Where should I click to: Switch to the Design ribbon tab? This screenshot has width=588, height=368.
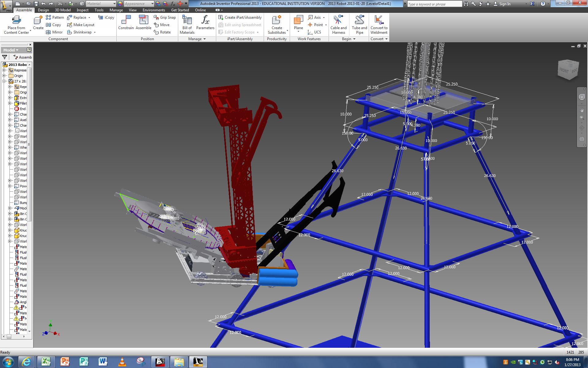tap(43, 10)
